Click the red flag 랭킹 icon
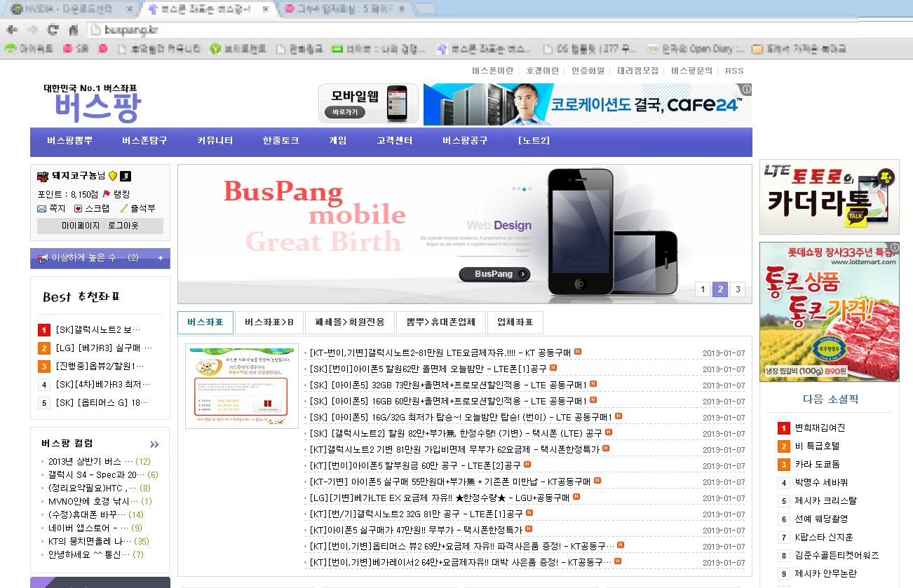The image size is (913, 588). pyautogui.click(x=107, y=194)
